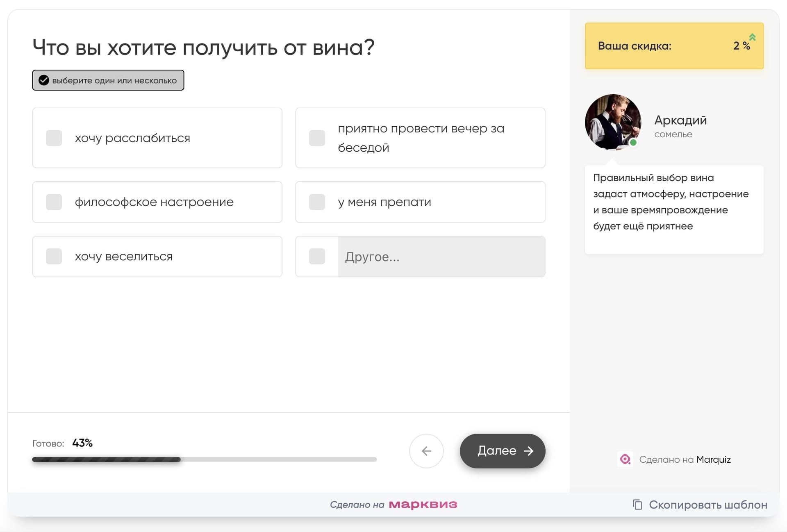Click the green online status dot on Аркадий's avatar
Viewport: 787px width, 532px height.
pyautogui.click(x=633, y=142)
